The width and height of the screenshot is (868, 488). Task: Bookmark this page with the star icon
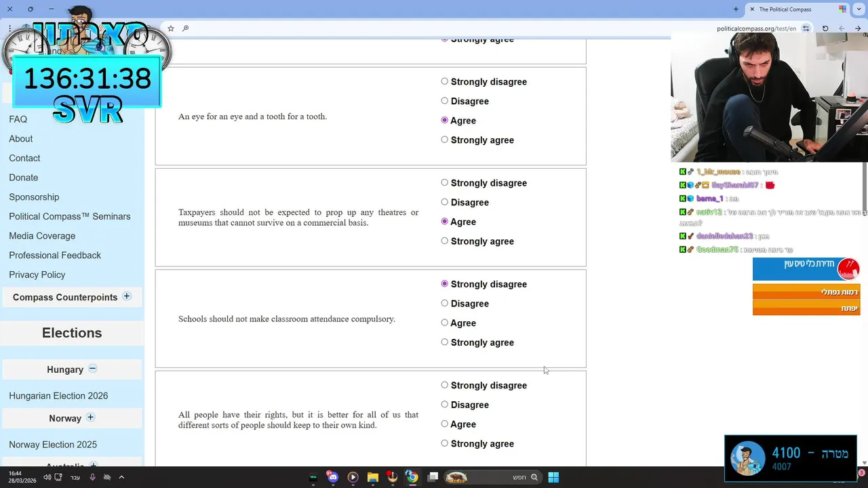tap(171, 28)
